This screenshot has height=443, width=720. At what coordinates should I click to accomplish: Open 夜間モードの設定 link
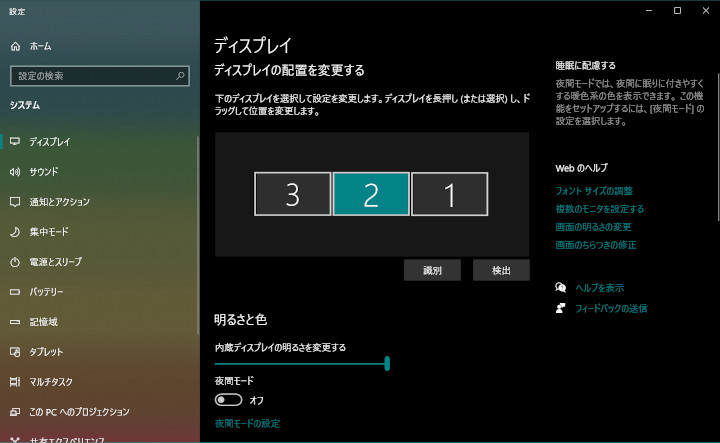[247, 423]
